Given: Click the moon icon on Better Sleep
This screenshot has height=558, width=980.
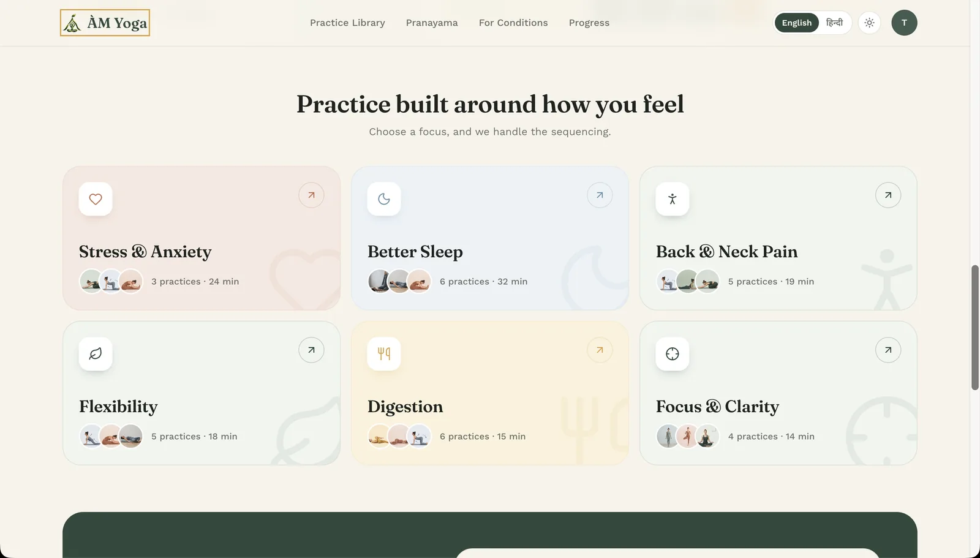Looking at the screenshot, I should (x=384, y=199).
